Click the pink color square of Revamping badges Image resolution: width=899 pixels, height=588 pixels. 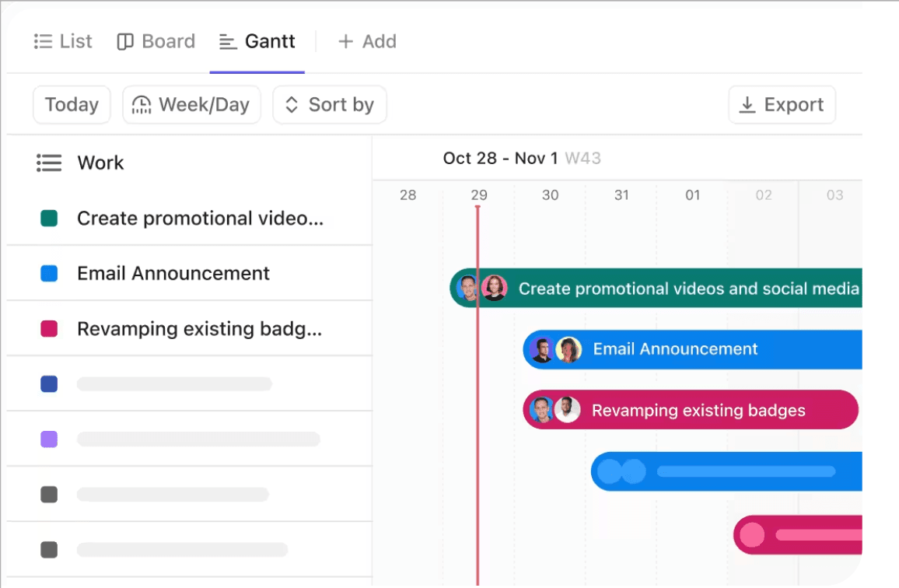(49, 329)
